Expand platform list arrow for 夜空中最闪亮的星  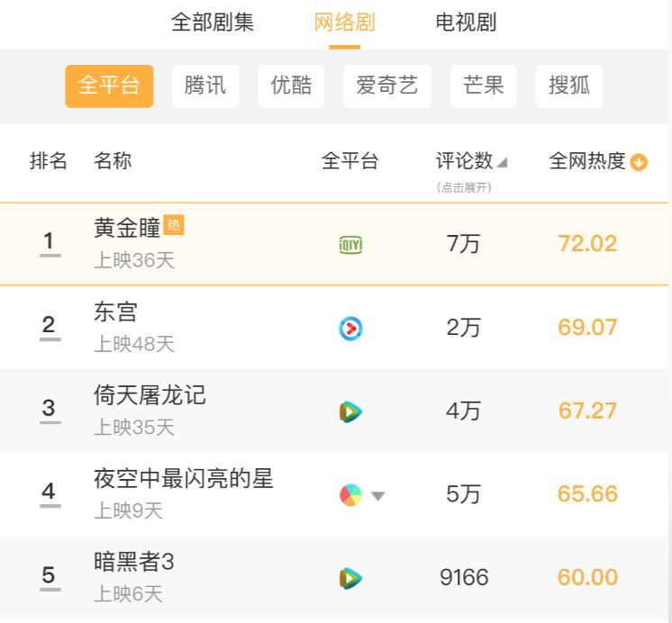378,496
